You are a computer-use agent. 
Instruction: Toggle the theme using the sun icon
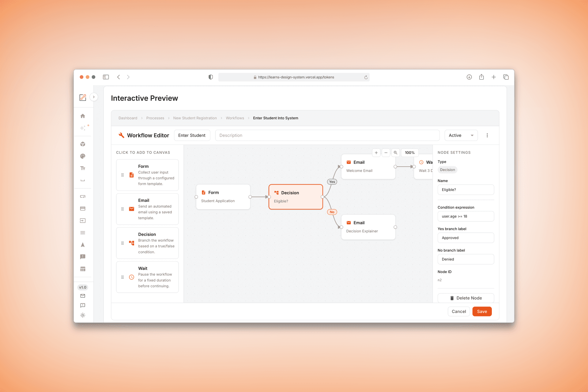coord(83,315)
